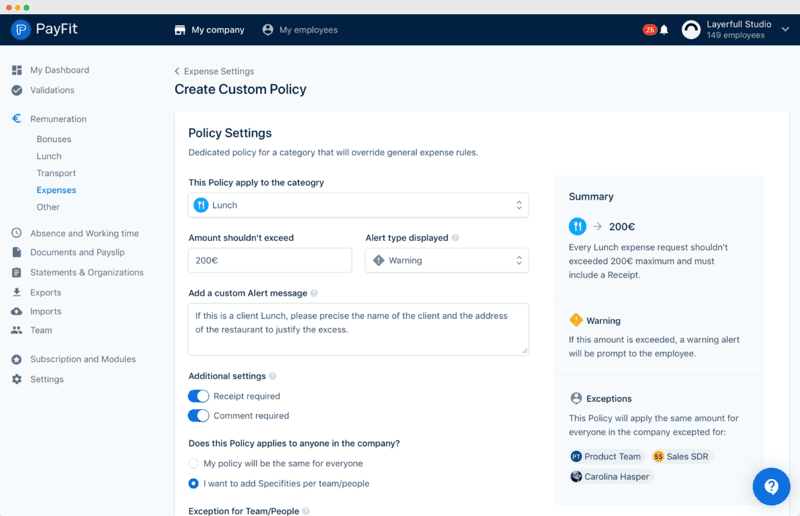This screenshot has height=516, width=800.
Task: Click the Exports download icon
Action: tap(17, 292)
